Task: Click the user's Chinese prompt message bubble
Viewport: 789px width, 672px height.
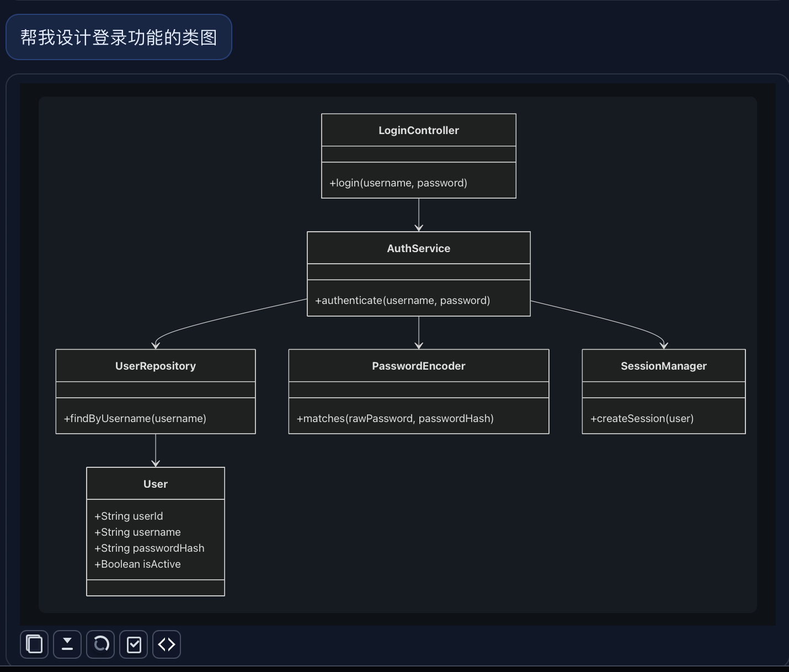Action: point(119,37)
